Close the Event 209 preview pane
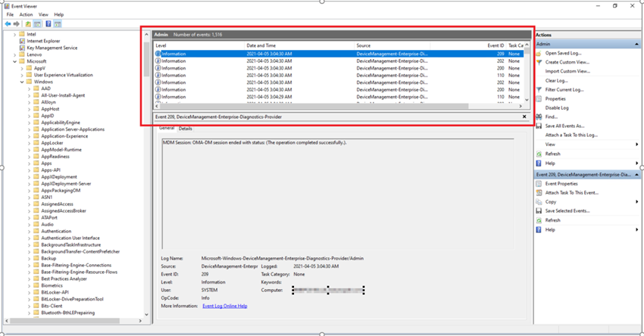Screen dimensions: 644x336 (524, 117)
